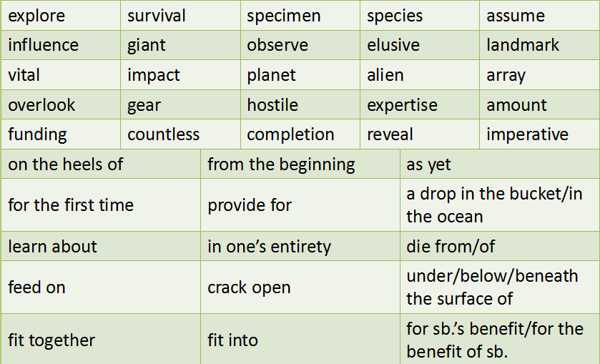This screenshot has width=600, height=364.
Task: Click the word 'expertise'
Action: pos(402,105)
